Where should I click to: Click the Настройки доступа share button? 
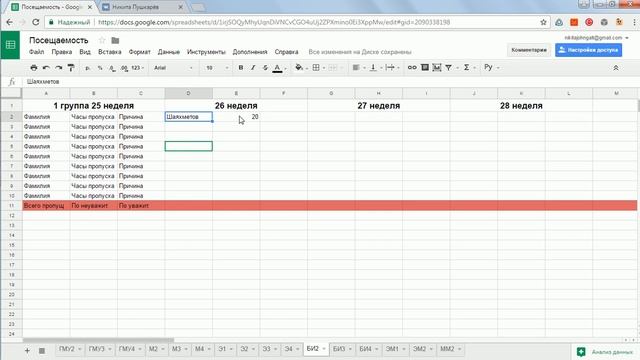pos(589,50)
